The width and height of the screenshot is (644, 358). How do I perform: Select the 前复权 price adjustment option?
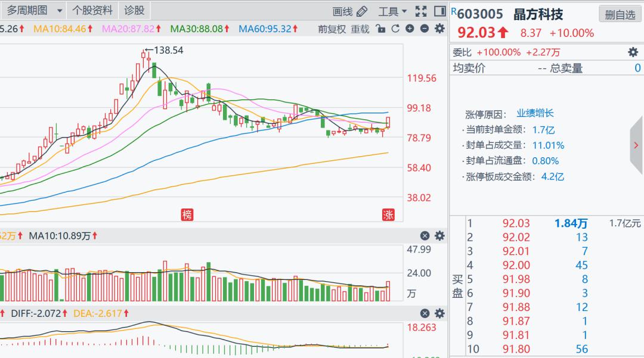click(x=332, y=29)
